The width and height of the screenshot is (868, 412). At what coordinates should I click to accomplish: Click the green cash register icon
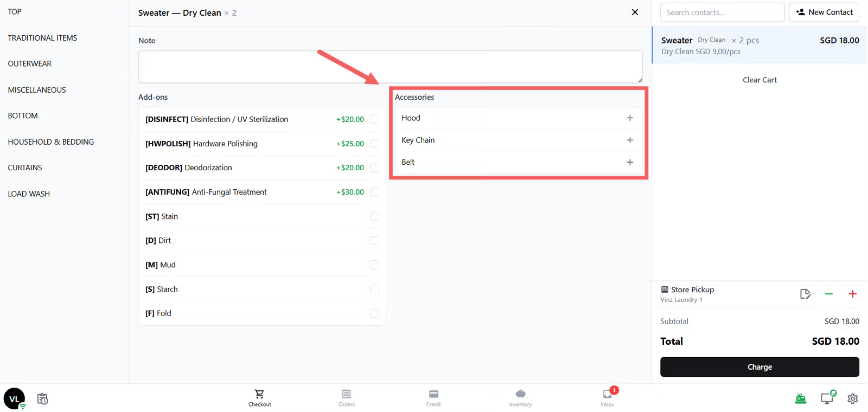pos(801,398)
